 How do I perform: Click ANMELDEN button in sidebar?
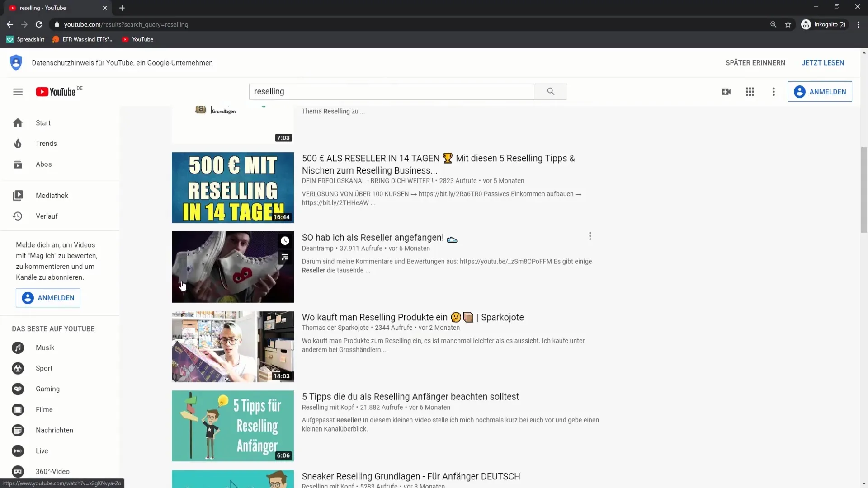48,298
